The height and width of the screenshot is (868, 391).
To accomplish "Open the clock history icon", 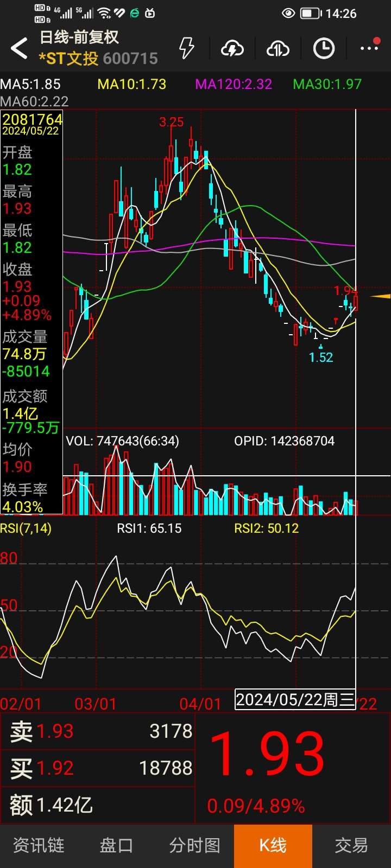I will click(324, 49).
